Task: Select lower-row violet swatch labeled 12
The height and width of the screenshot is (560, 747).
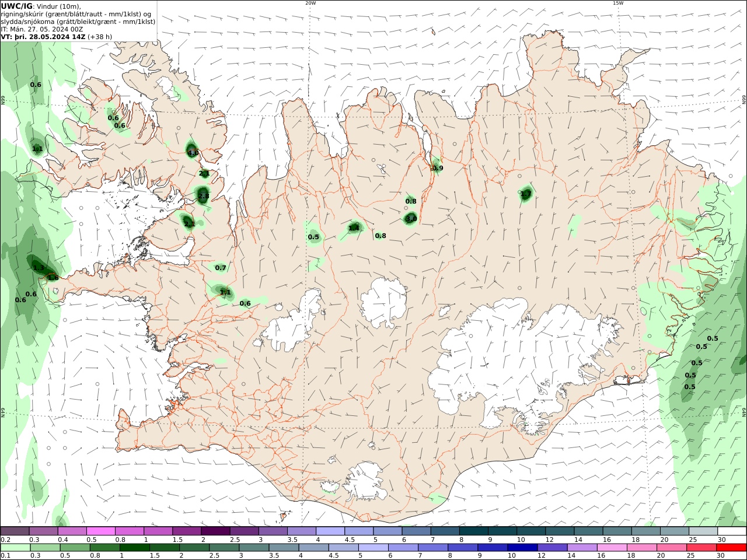Action: [552, 547]
